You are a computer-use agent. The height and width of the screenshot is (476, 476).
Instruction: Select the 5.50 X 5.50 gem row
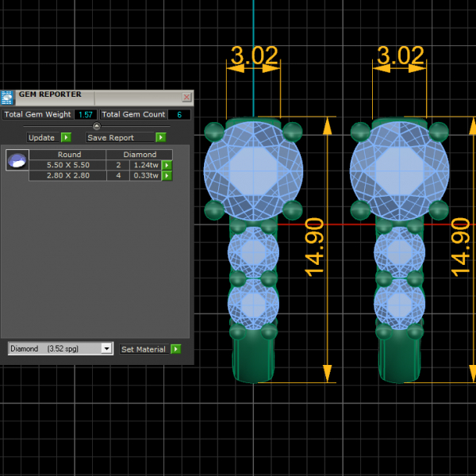click(68, 165)
